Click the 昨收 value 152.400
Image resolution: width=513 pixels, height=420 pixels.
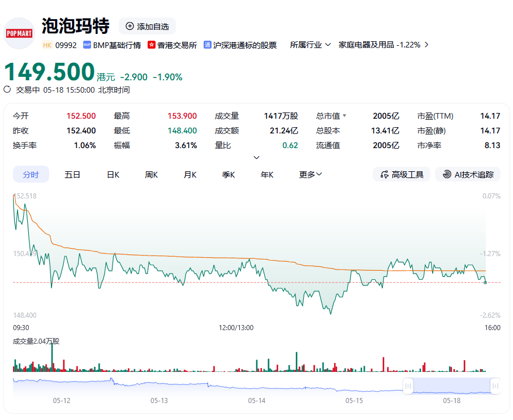pos(81,131)
